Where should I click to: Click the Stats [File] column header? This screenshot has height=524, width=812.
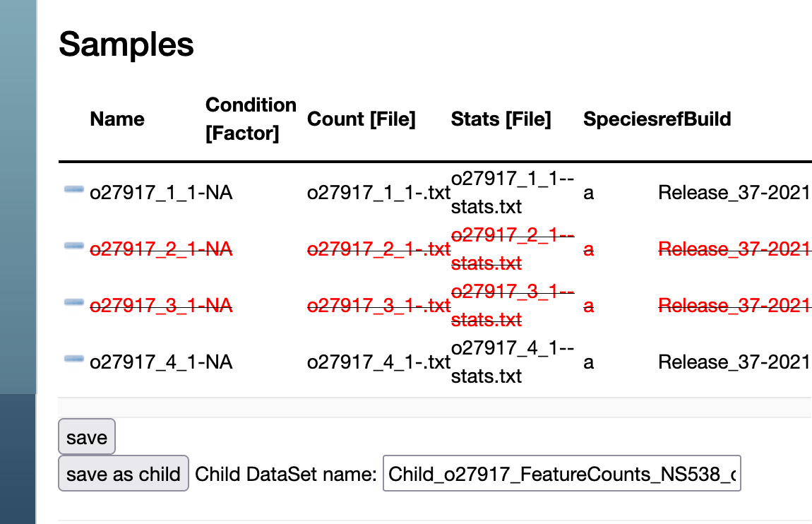pos(501,119)
